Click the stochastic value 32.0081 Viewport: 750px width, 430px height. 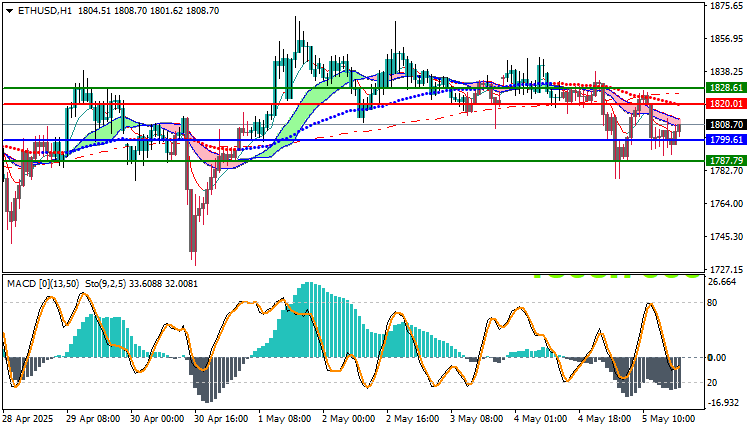coord(181,284)
